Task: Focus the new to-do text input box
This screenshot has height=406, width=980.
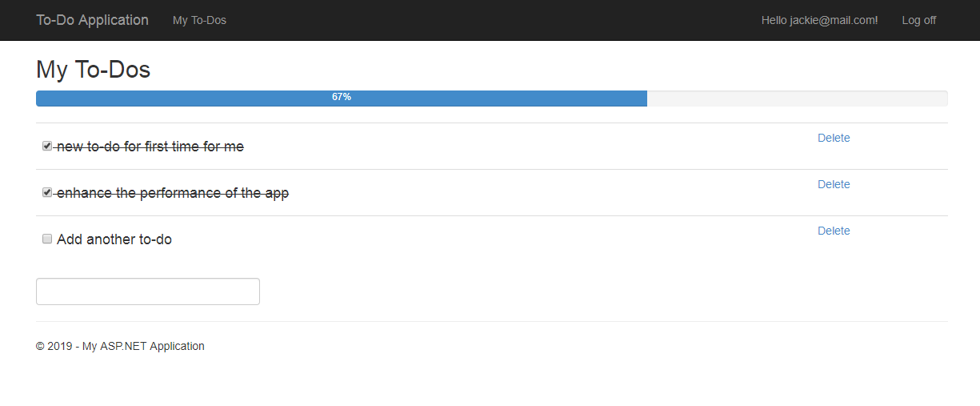Action: [x=148, y=291]
